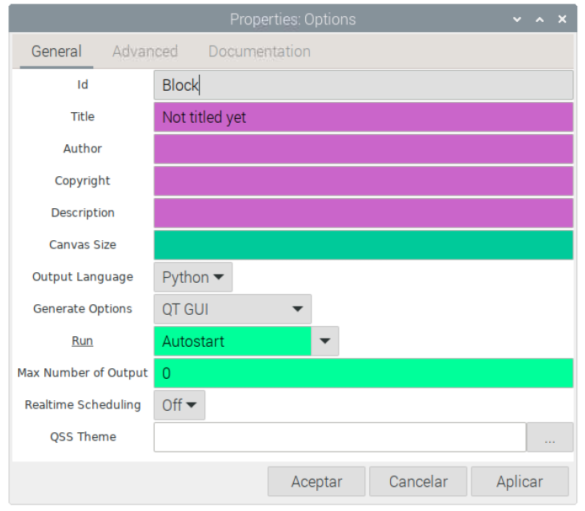Image resolution: width=585 pixels, height=511 pixels.
Task: Click the underlined Run label
Action: click(x=82, y=341)
